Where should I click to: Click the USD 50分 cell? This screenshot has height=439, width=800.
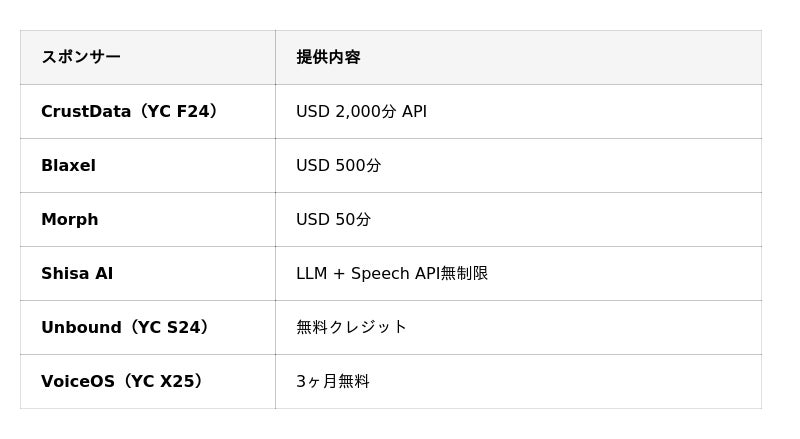[333, 220]
